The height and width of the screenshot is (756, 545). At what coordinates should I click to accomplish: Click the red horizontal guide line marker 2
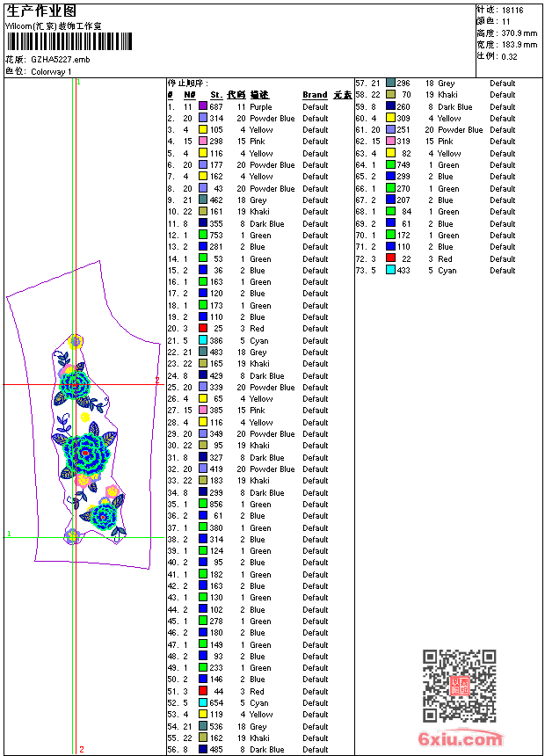pyautogui.click(x=157, y=380)
